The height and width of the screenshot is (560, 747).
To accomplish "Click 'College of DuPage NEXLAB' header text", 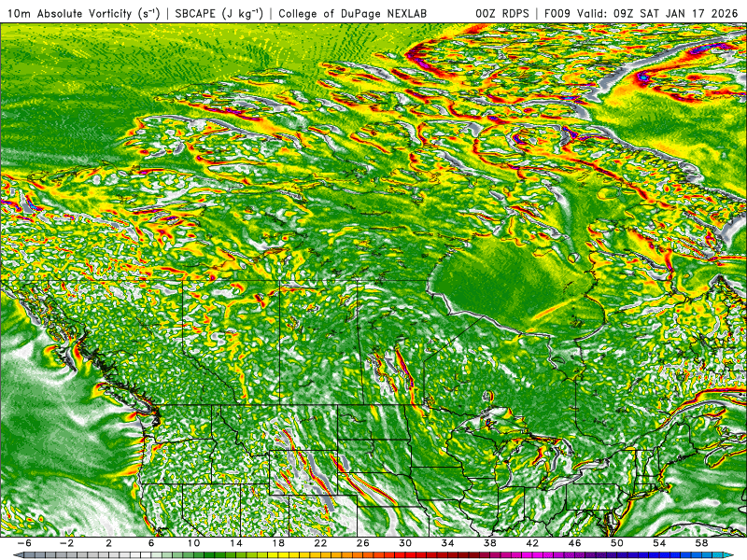I will coord(352,14).
